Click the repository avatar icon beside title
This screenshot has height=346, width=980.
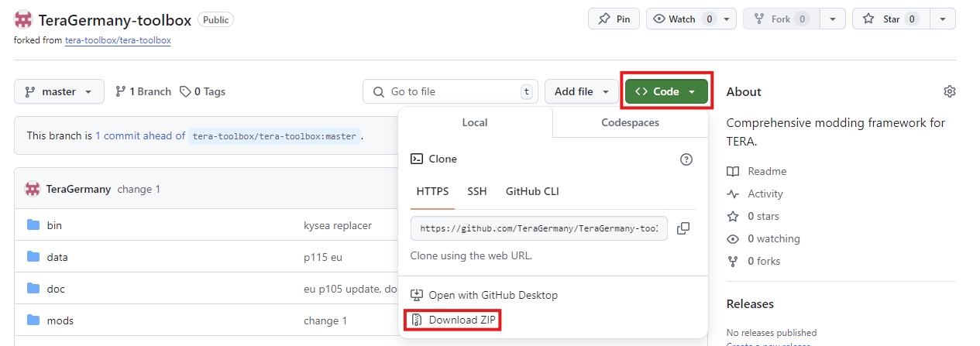23,20
